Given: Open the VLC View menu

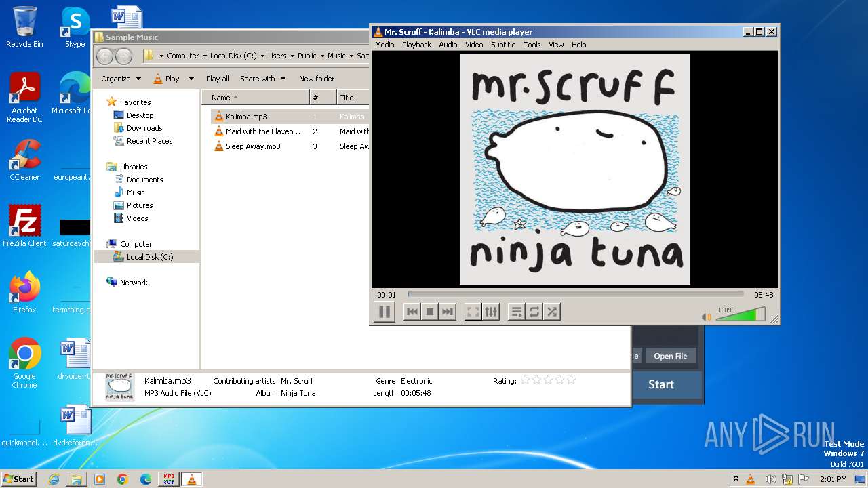Looking at the screenshot, I should (x=556, y=45).
